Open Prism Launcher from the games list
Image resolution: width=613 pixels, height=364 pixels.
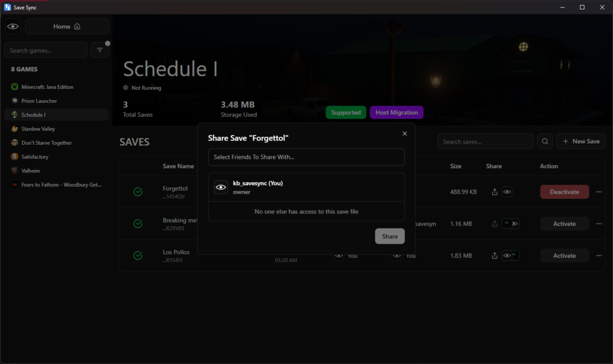coord(56,101)
